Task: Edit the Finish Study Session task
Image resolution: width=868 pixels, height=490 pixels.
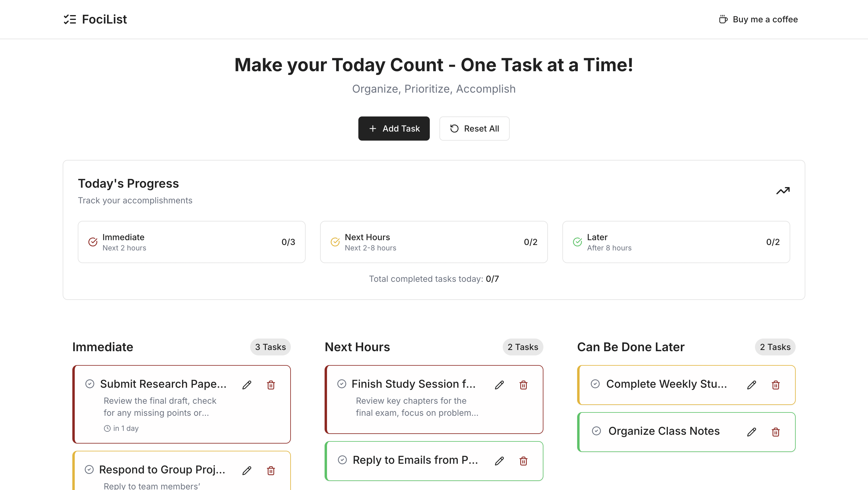Action: 499,385
